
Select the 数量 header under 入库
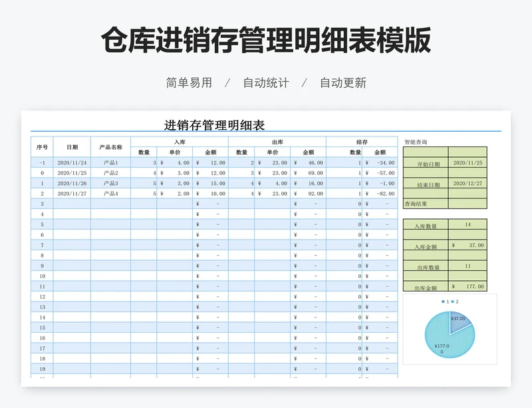(x=144, y=152)
